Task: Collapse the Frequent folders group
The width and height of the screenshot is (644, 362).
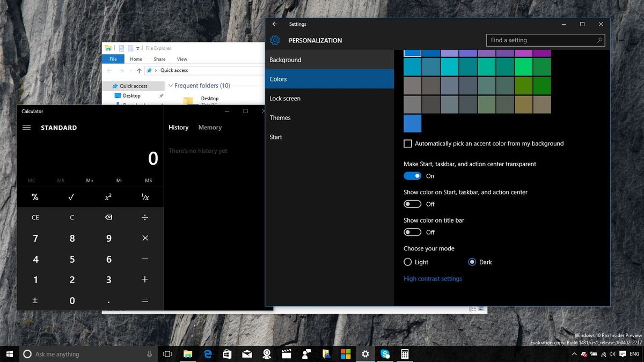Action: (170, 85)
